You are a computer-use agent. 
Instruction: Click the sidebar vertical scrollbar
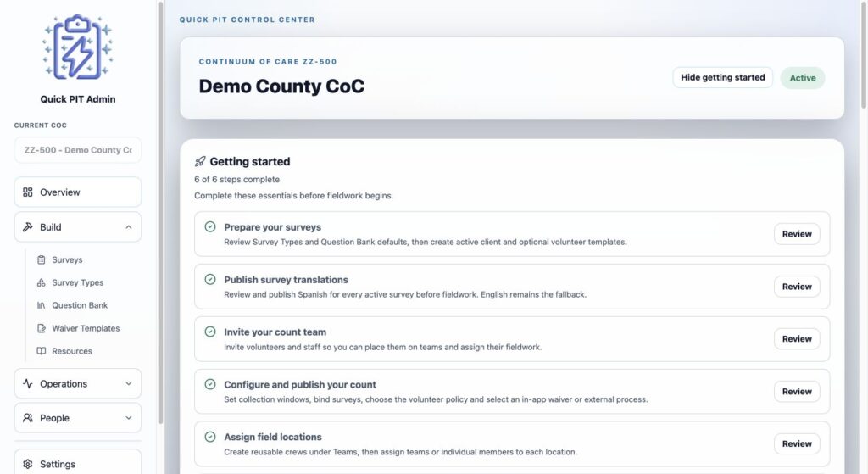[160, 213]
